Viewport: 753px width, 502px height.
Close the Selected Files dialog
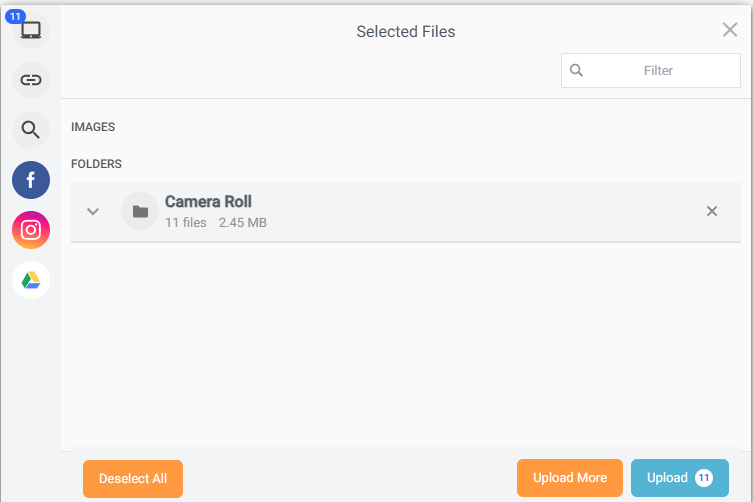(x=730, y=30)
